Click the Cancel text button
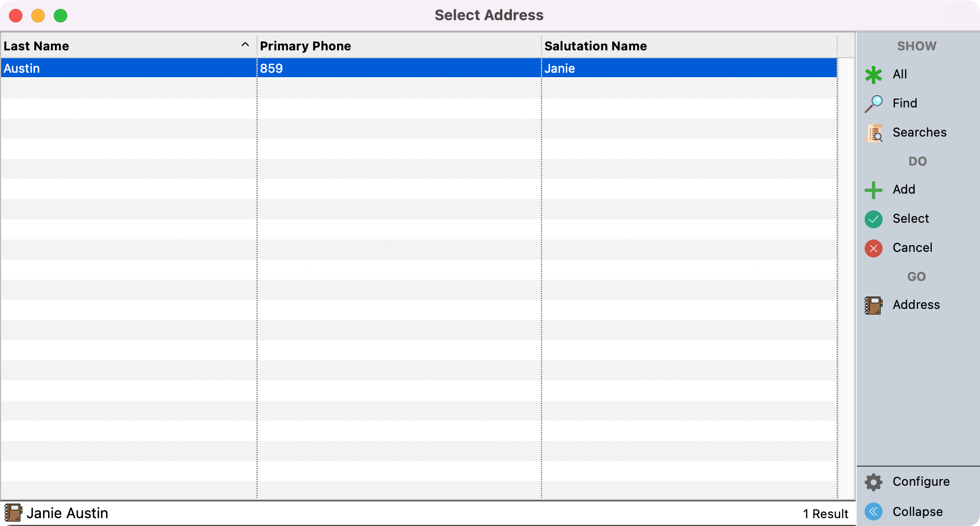Viewport: 980px width, 526px height. click(x=912, y=248)
